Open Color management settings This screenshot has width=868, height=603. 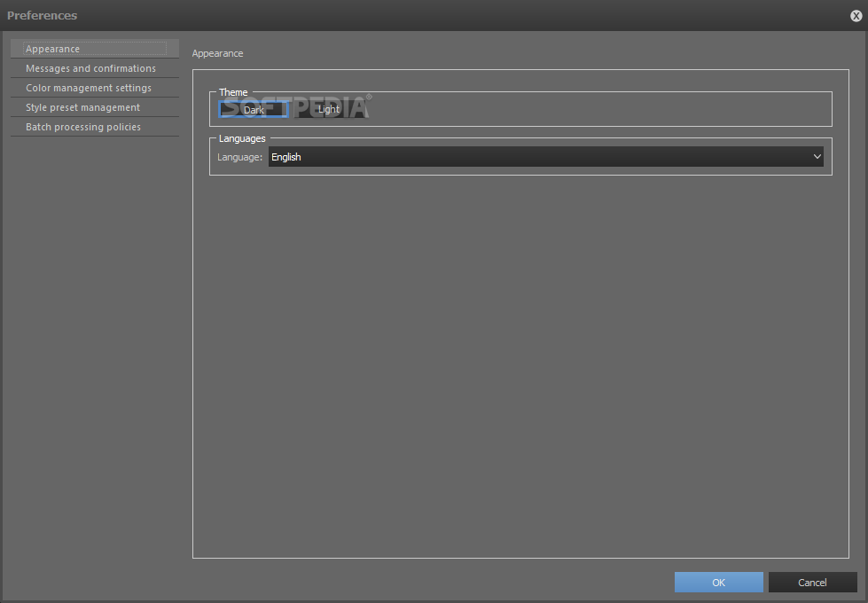[95, 88]
